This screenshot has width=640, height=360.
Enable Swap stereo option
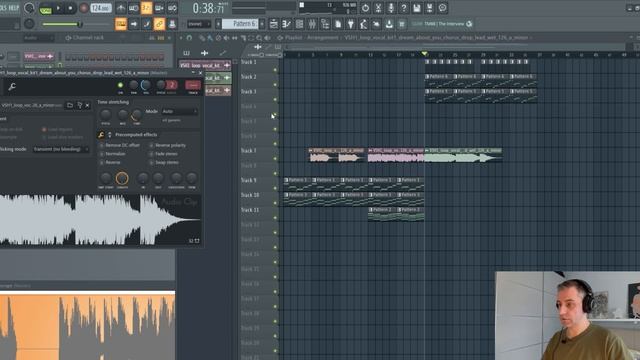click(x=164, y=162)
